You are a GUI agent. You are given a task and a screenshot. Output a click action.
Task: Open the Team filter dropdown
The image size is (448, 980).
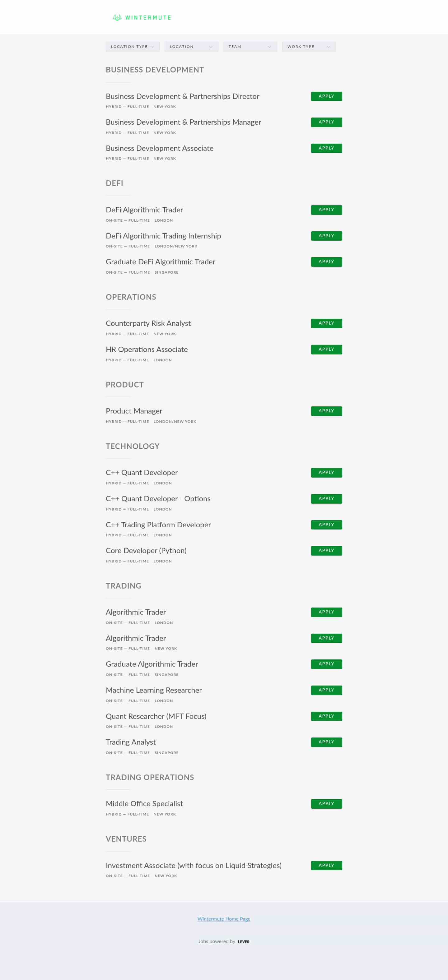[250, 47]
